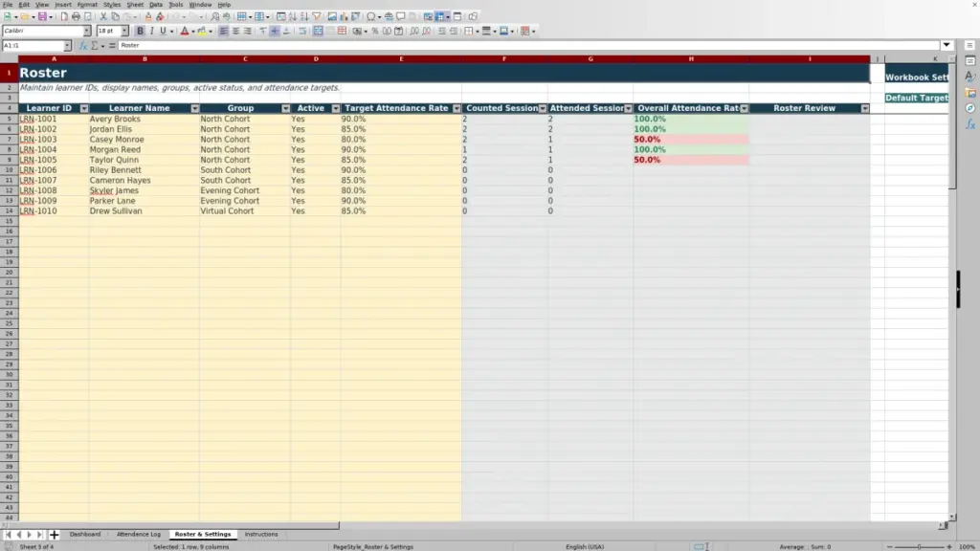Switch to the Dashboard sheet tab

[85, 534]
